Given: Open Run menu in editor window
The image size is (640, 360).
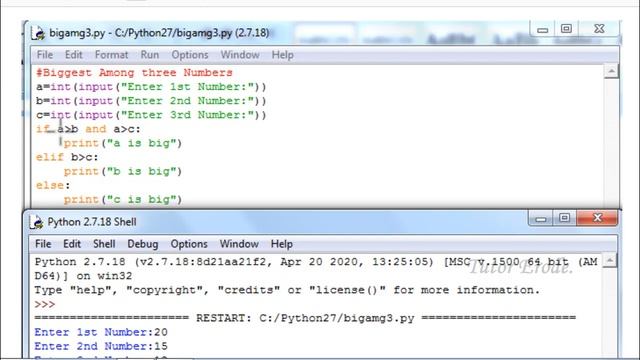Looking at the screenshot, I should tap(149, 55).
